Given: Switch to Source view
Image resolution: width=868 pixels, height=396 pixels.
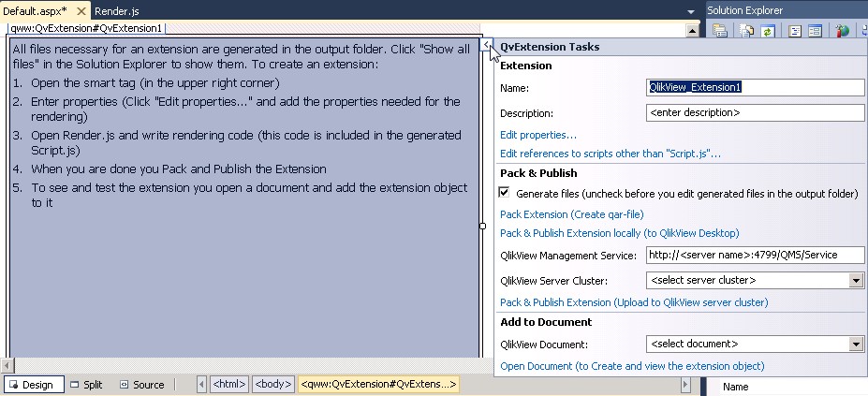Looking at the screenshot, I should (142, 385).
